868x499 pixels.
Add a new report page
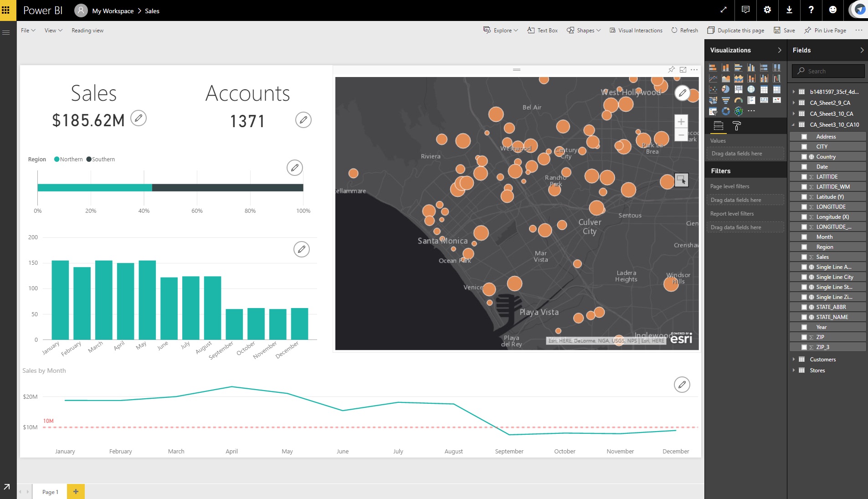coord(76,491)
